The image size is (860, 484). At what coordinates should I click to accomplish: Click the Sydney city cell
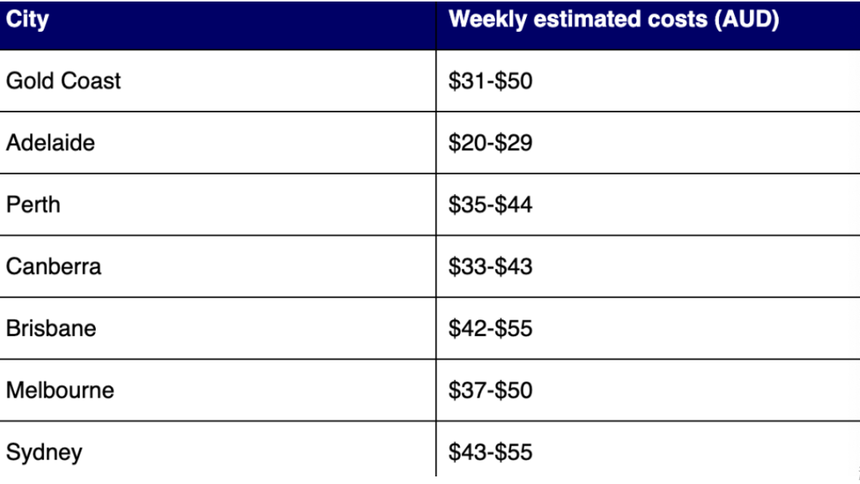tap(44, 452)
